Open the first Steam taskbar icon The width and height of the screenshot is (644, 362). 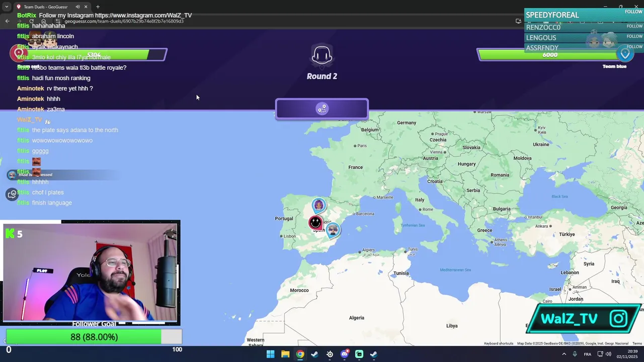314,354
